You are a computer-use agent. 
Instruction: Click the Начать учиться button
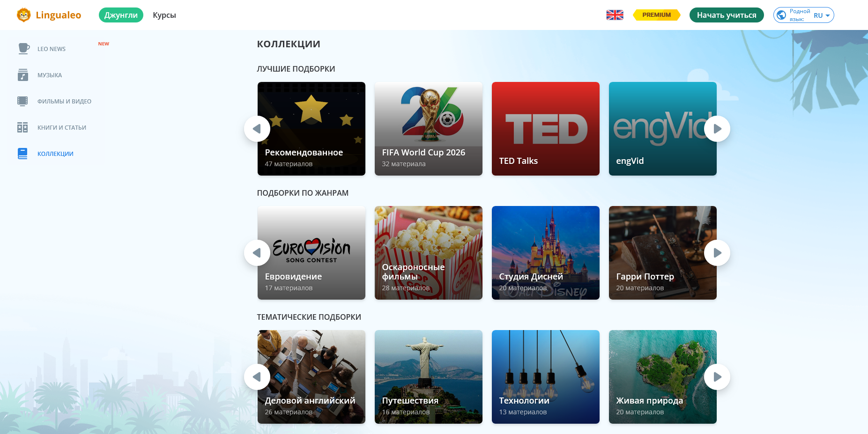pyautogui.click(x=727, y=15)
